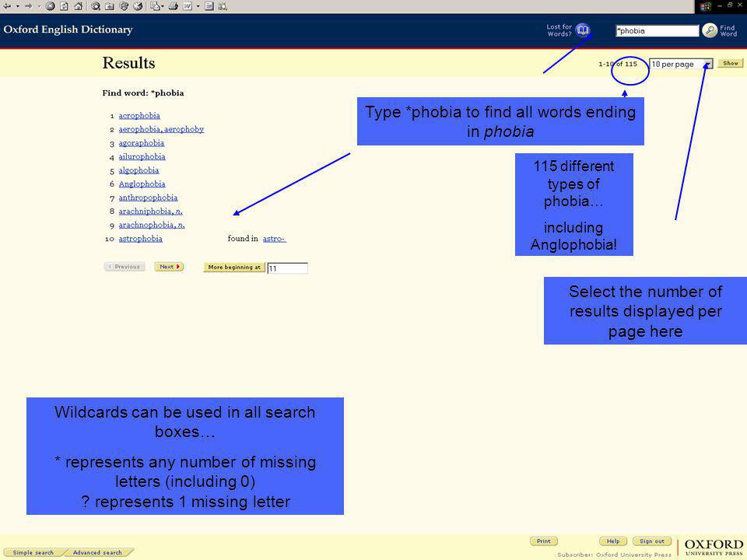Image resolution: width=747 pixels, height=560 pixels.
Task: Open the Back history dropdown arrow
Action: (18, 6)
